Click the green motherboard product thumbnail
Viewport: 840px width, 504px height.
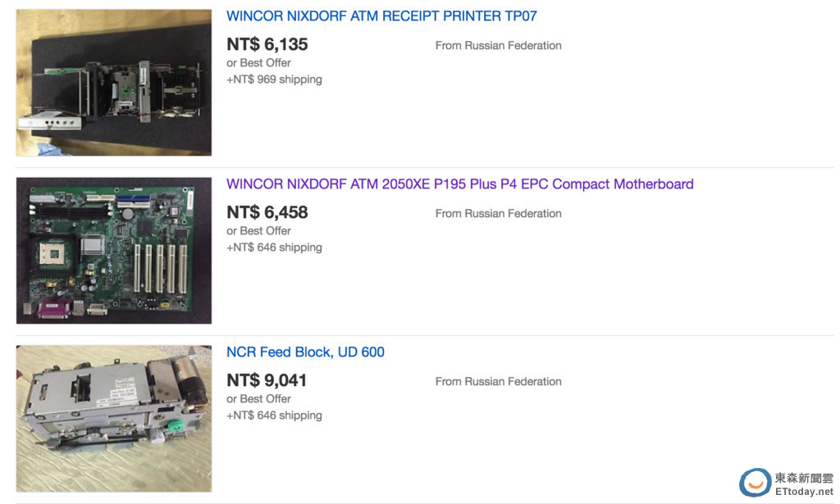click(x=114, y=251)
